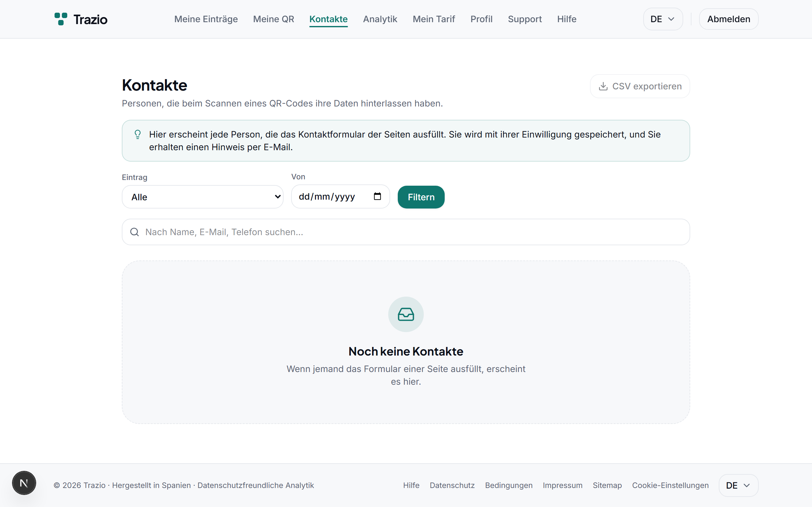
Task: Click the lightbulb hint icon
Action: pyautogui.click(x=138, y=134)
